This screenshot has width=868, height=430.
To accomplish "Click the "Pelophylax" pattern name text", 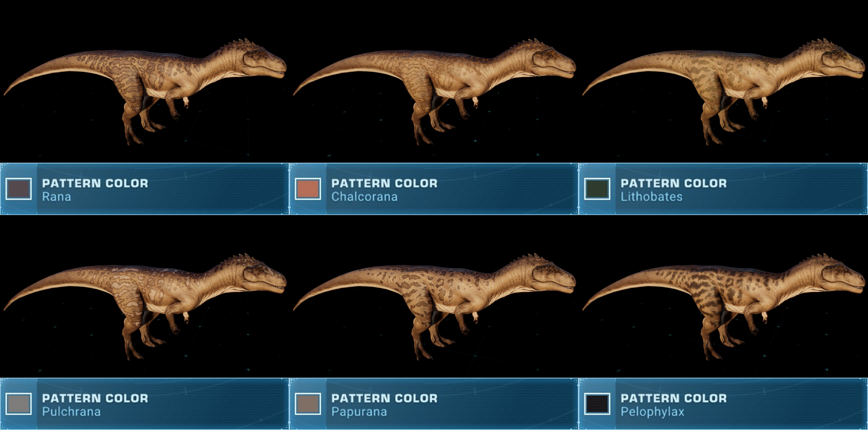I will 652,412.
